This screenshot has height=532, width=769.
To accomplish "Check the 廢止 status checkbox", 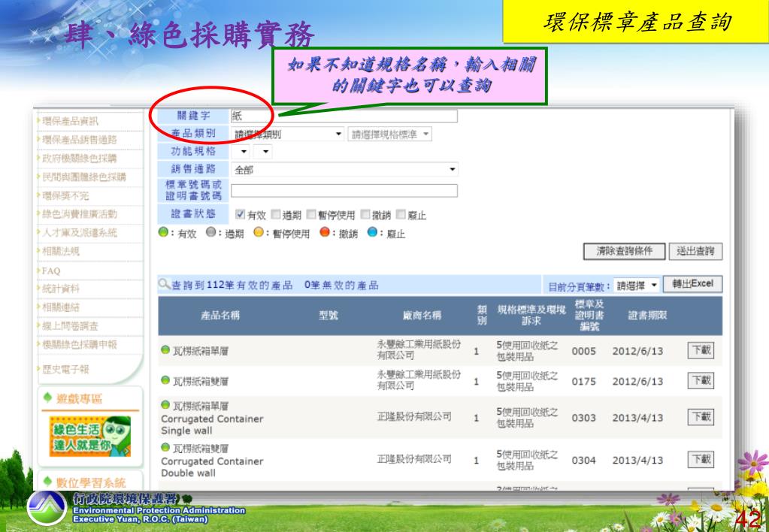I will point(401,214).
